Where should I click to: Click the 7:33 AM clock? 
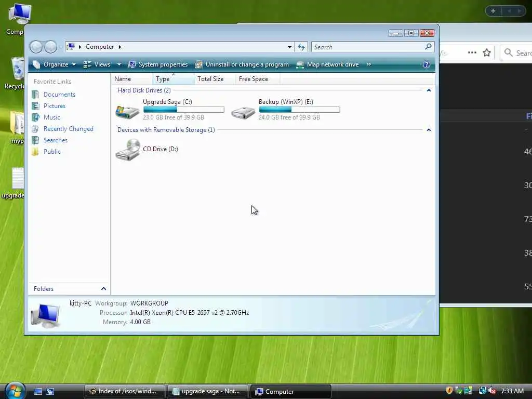(512, 391)
